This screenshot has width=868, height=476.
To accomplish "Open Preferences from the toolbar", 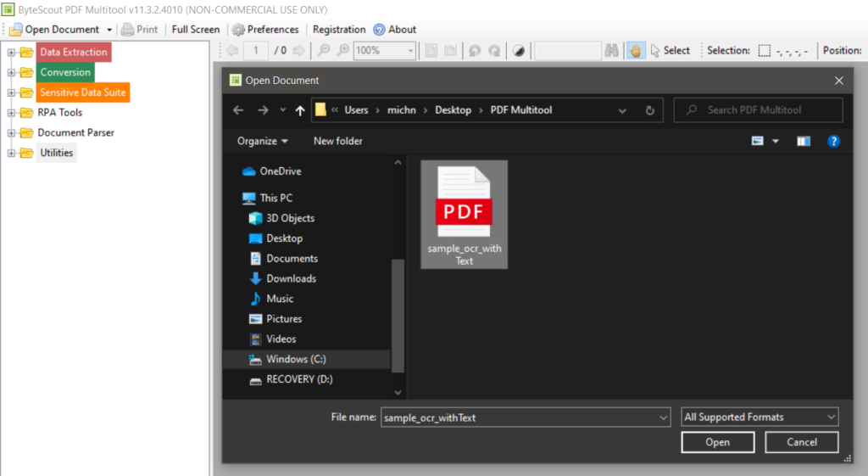I will [x=265, y=30].
